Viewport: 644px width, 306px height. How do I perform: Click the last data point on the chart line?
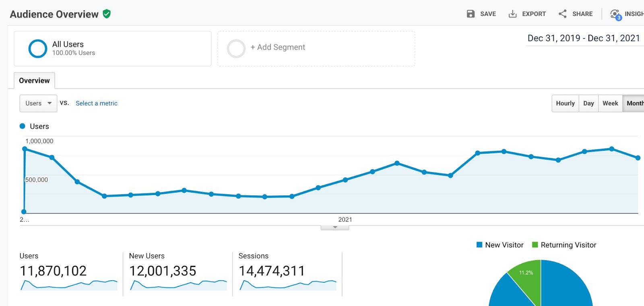[x=638, y=158]
